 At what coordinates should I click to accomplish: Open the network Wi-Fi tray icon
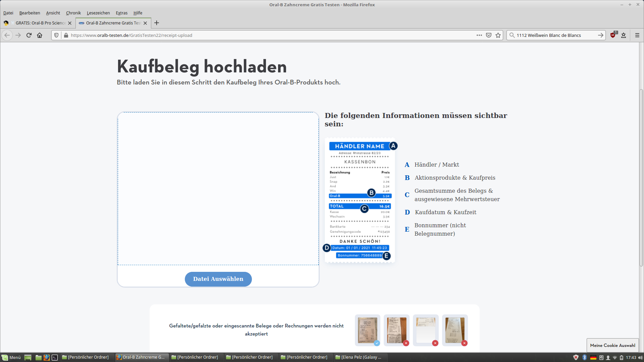click(x=615, y=357)
